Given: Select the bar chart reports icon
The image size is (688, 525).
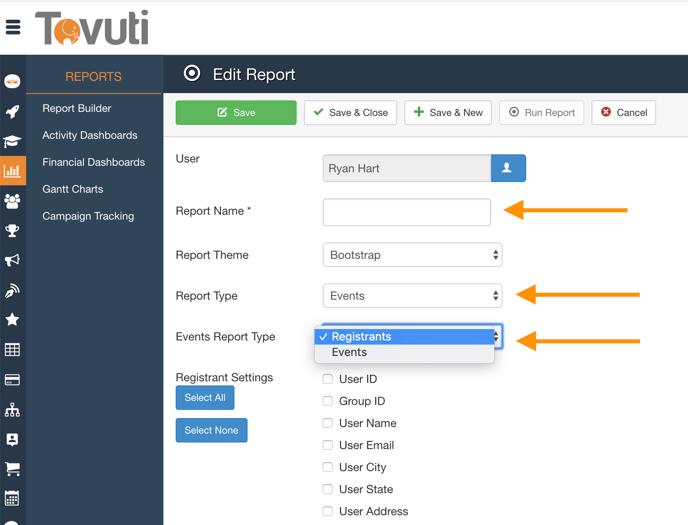Looking at the screenshot, I should pos(12,171).
